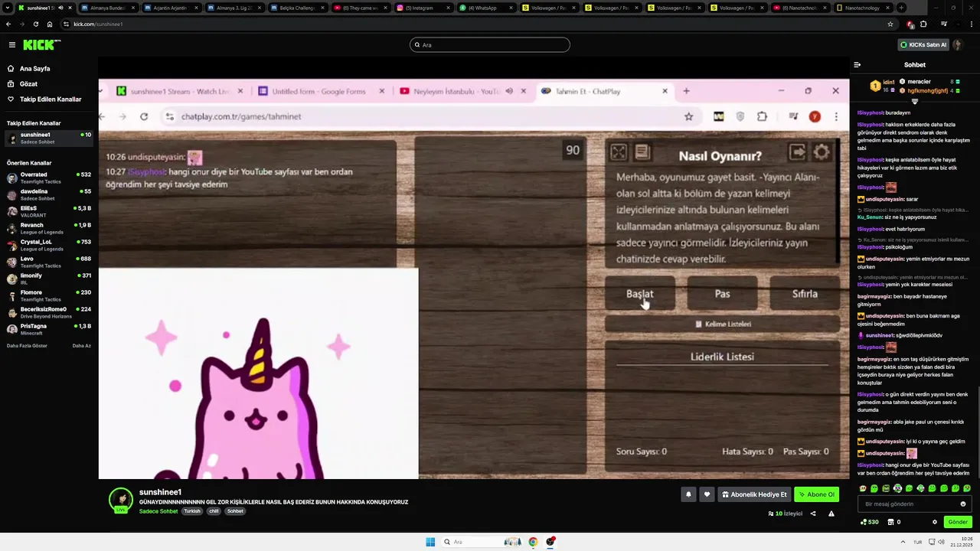Open the sunshinee1 channel in the followed list

[49, 139]
